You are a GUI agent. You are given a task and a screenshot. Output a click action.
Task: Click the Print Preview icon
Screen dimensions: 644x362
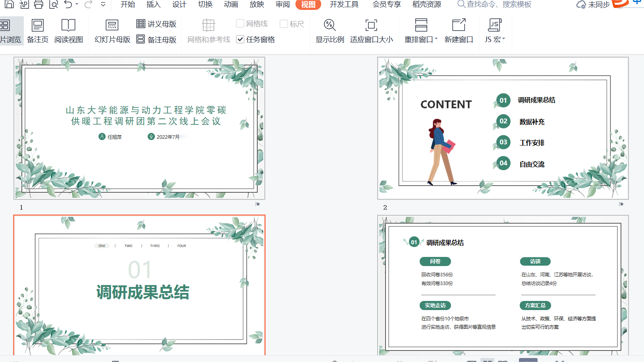(54, 4)
